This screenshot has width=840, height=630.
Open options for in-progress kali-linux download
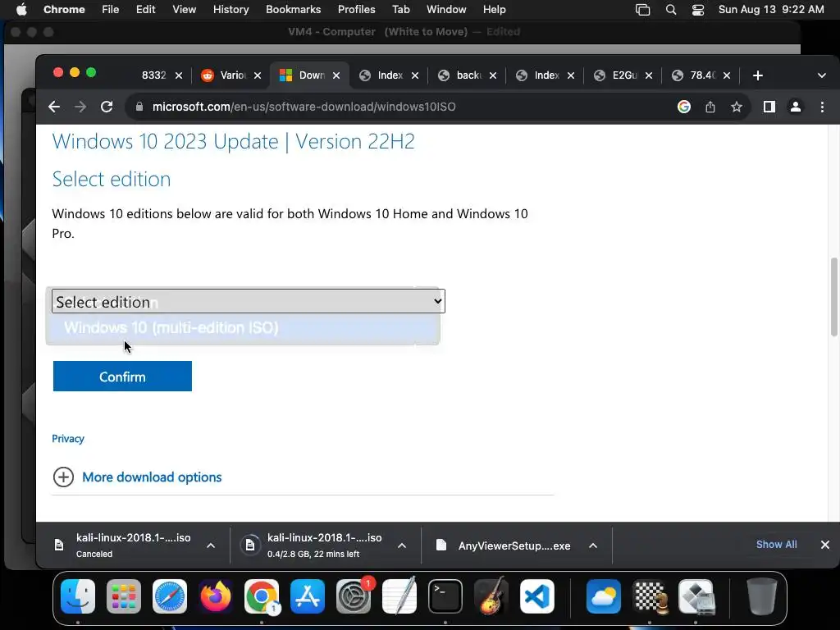pos(402,546)
